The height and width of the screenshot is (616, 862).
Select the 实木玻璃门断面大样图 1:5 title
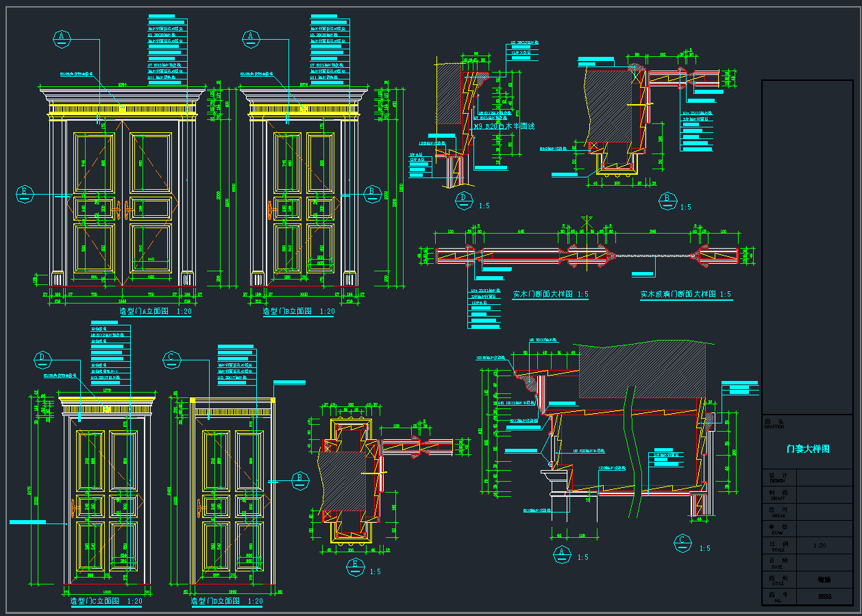pos(685,295)
